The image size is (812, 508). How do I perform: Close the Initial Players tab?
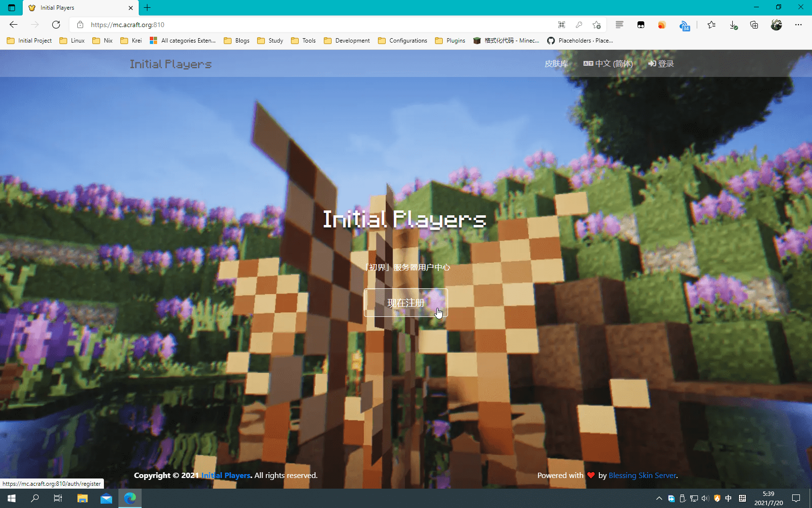click(130, 8)
